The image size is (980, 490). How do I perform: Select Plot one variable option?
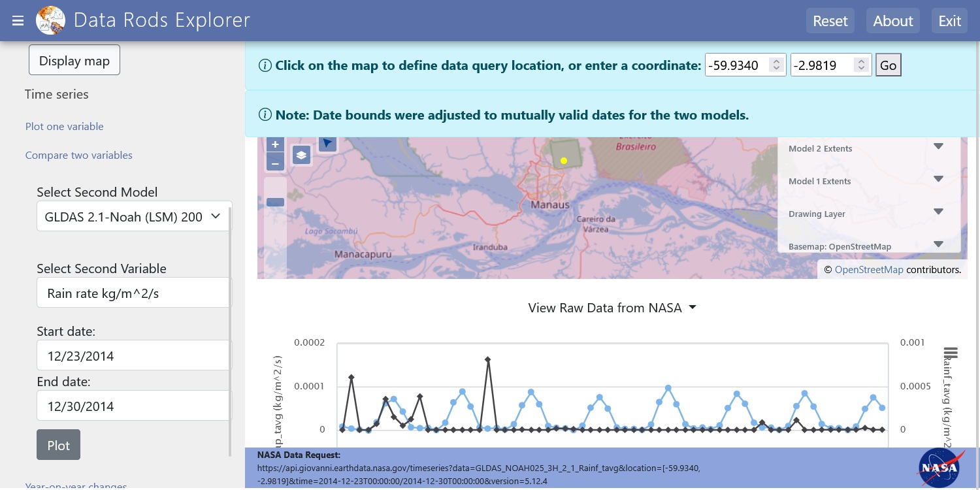pos(64,126)
